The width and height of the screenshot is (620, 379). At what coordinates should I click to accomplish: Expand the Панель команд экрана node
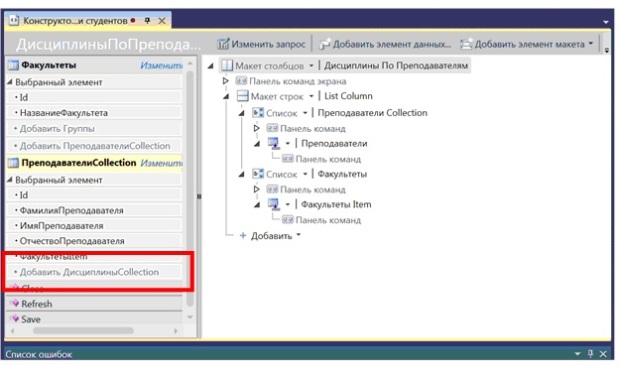pyautogui.click(x=225, y=81)
